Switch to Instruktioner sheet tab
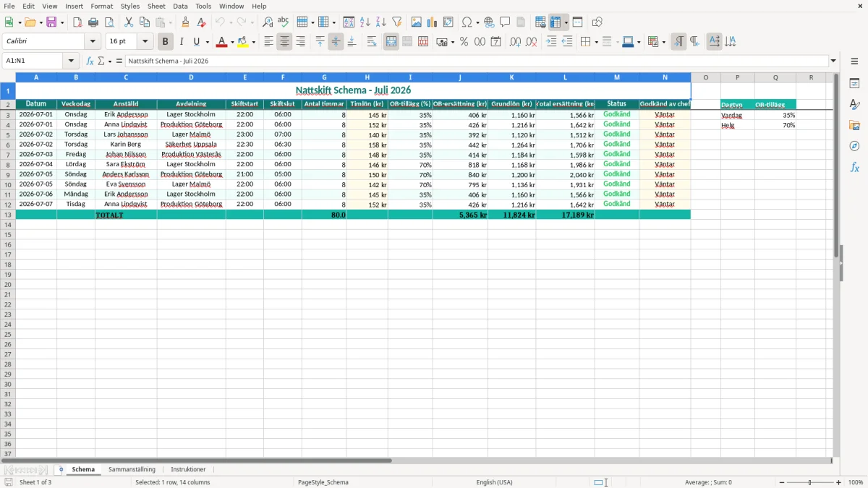This screenshot has width=868, height=488. (x=188, y=469)
